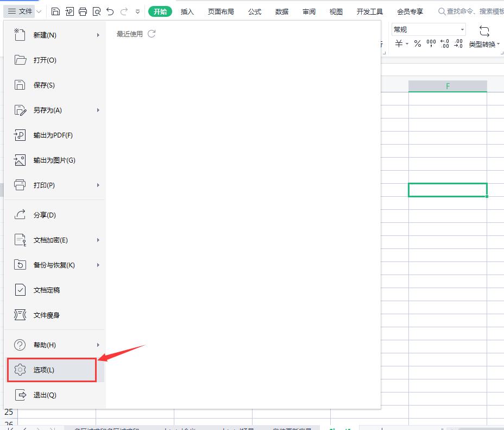Switch to the 数据 ribbon tab

coord(282,12)
